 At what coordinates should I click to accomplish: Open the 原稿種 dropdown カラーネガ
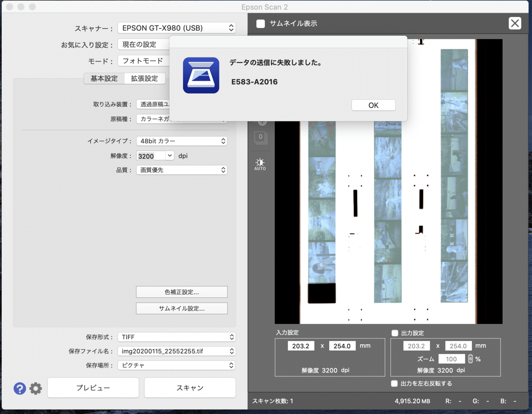182,119
